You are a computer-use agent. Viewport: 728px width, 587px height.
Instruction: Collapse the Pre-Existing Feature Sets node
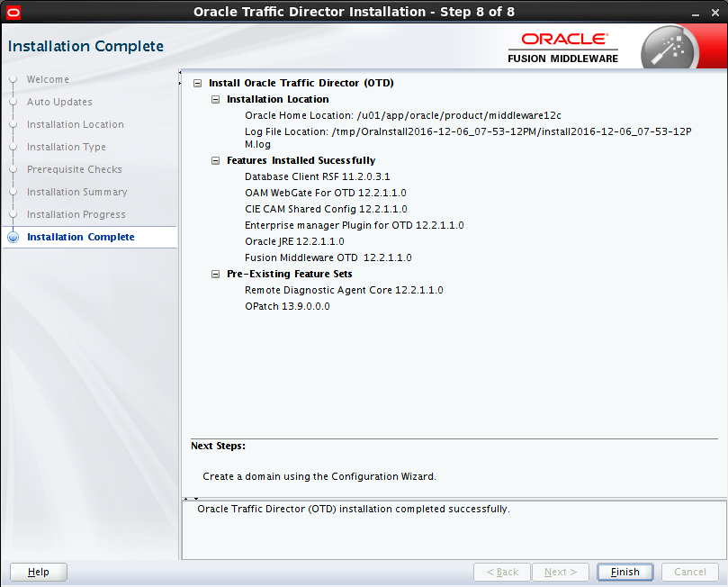click(215, 274)
